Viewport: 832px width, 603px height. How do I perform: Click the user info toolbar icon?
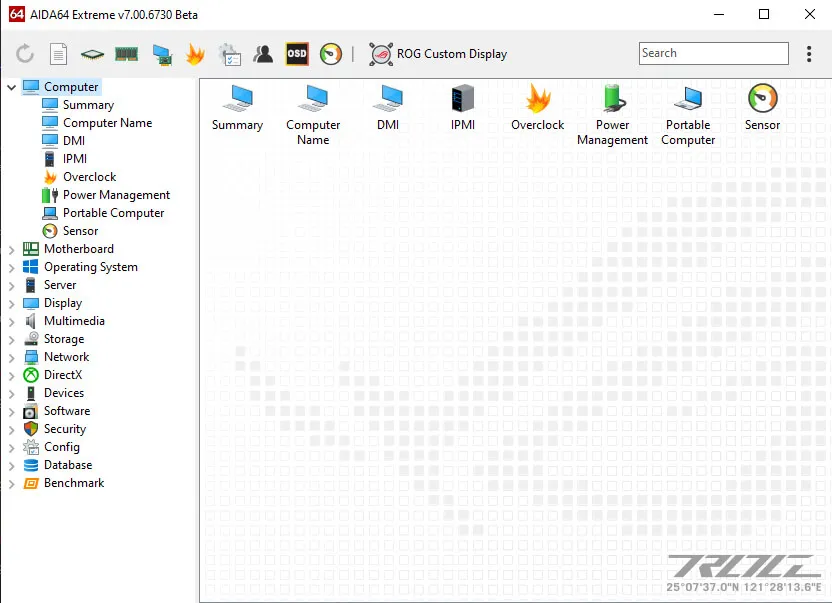[263, 54]
